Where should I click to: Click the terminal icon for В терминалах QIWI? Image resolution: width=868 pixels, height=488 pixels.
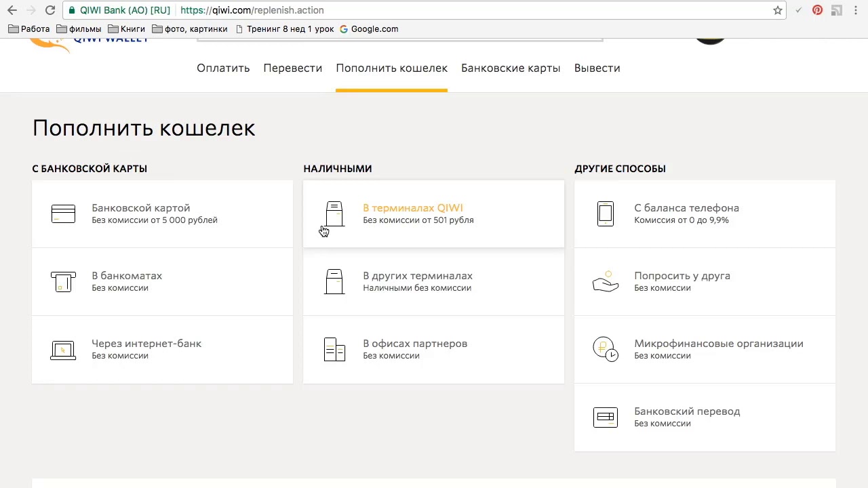point(334,214)
